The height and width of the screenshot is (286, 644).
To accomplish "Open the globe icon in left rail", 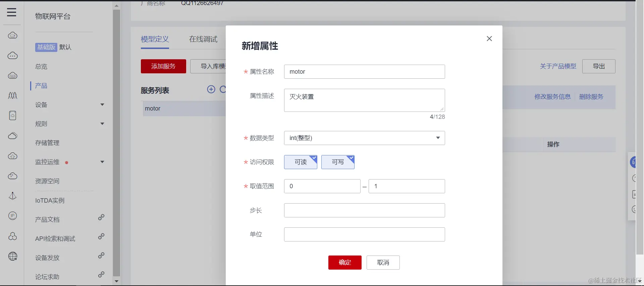I will pos(13,257).
